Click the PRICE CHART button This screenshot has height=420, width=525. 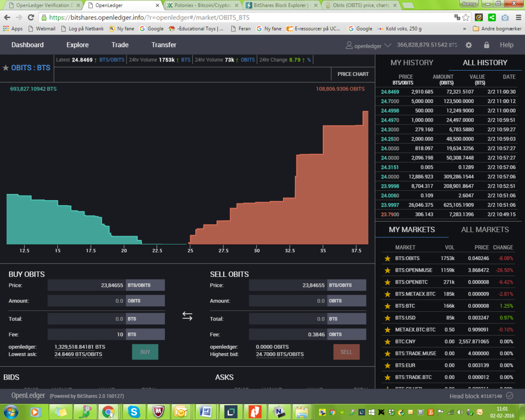(x=353, y=74)
